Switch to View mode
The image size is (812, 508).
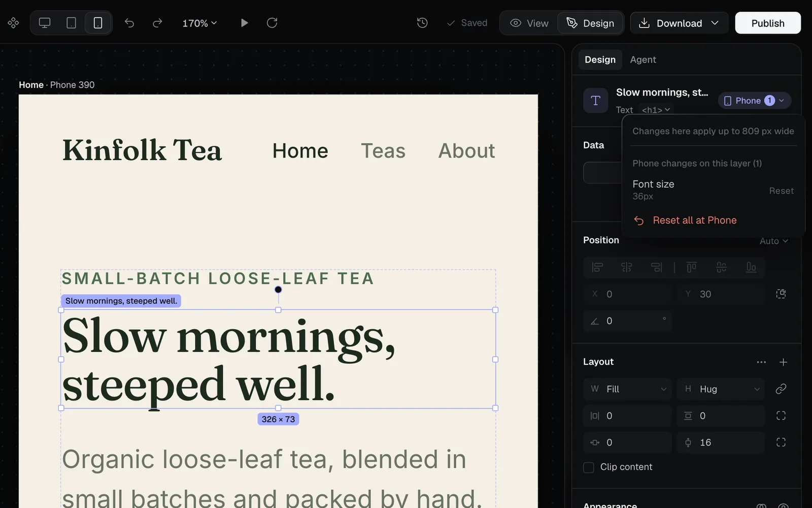529,23
